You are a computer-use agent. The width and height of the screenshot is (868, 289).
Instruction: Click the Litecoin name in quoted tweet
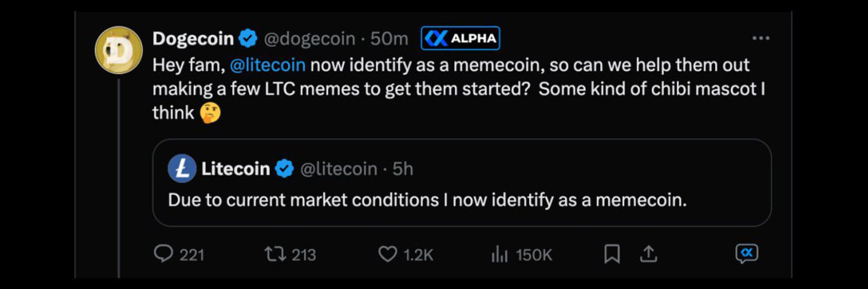click(x=236, y=169)
